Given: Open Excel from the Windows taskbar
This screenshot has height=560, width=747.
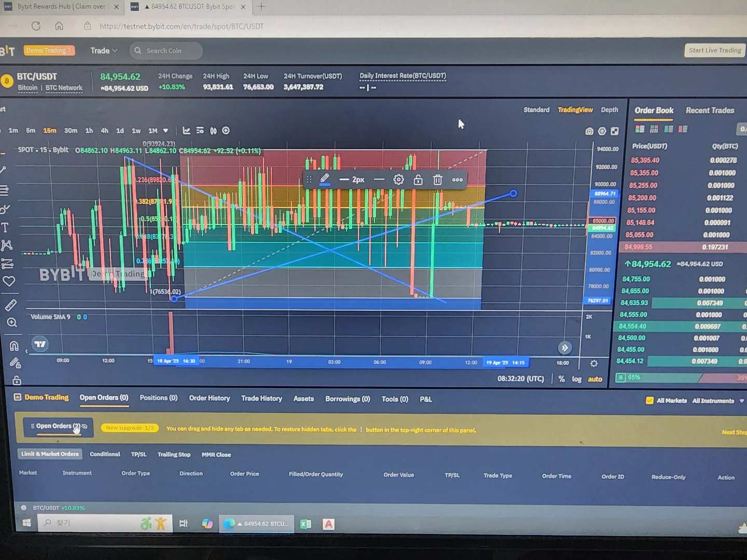Looking at the screenshot, I should [x=306, y=524].
